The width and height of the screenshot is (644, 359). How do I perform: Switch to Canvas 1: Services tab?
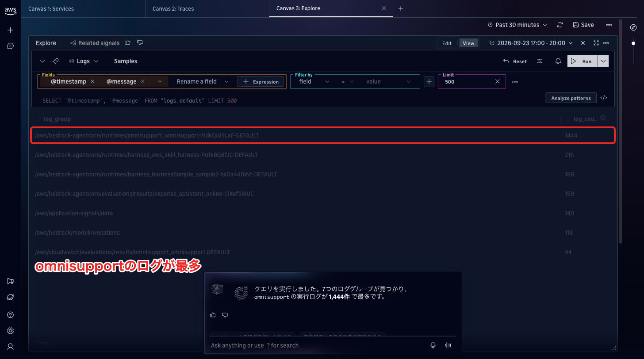coord(83,8)
